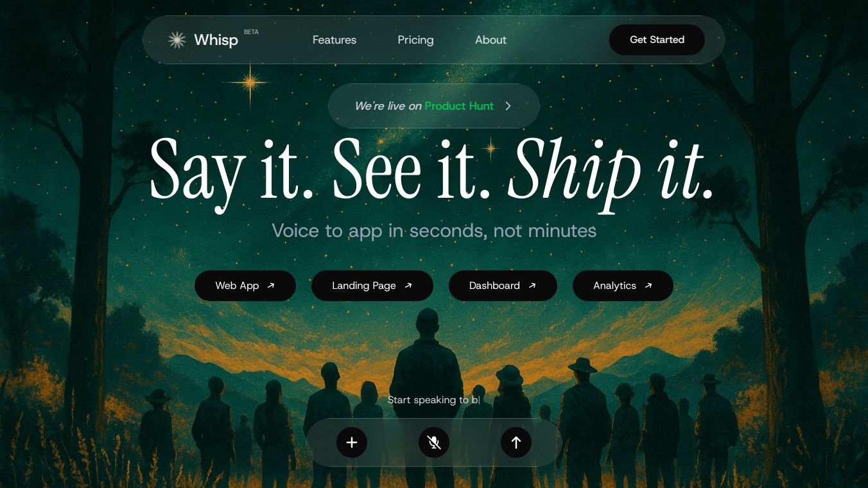Image resolution: width=868 pixels, height=488 pixels.
Task: Click the arrow icon on Analytics chip
Action: tap(648, 286)
